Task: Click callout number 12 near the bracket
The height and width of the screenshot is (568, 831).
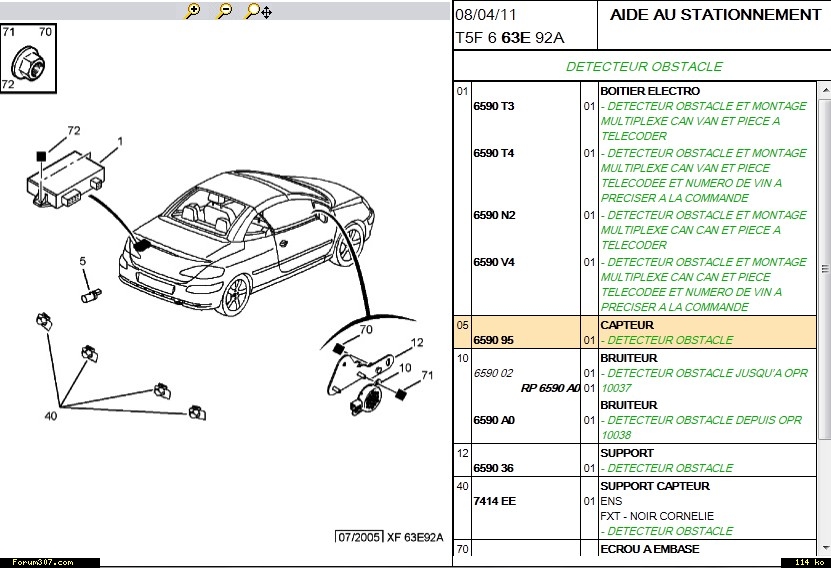Action: [417, 343]
